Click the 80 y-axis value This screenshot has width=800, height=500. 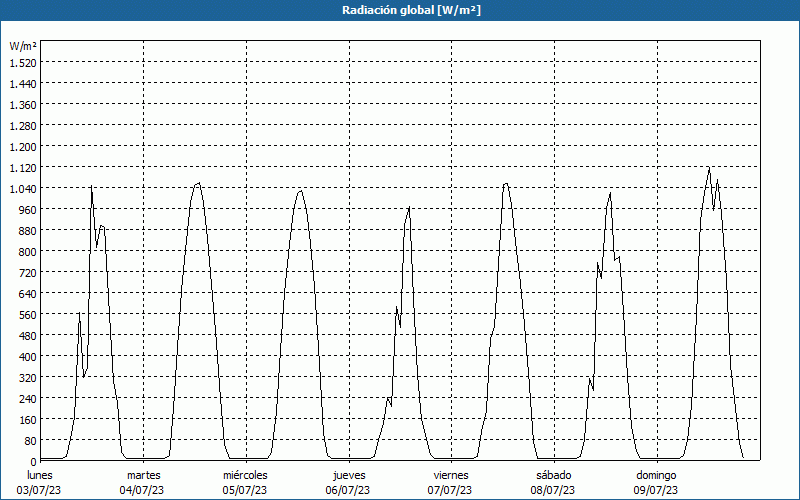click(x=31, y=440)
